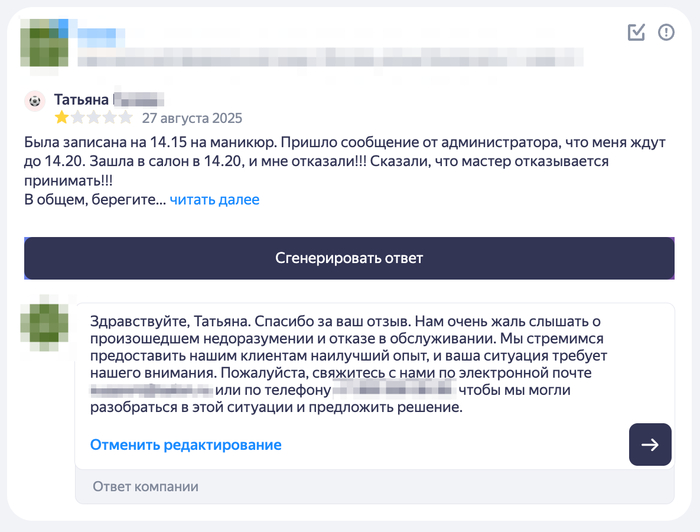Send the reply with the arrow button
The image size is (700, 532).
(650, 445)
